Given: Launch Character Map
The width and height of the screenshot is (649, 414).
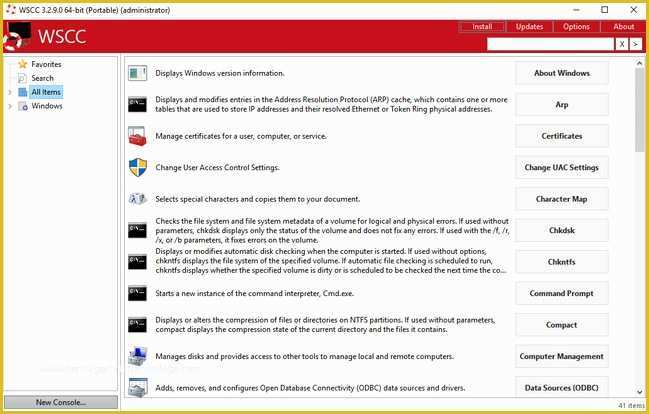Looking at the screenshot, I should coord(562,199).
